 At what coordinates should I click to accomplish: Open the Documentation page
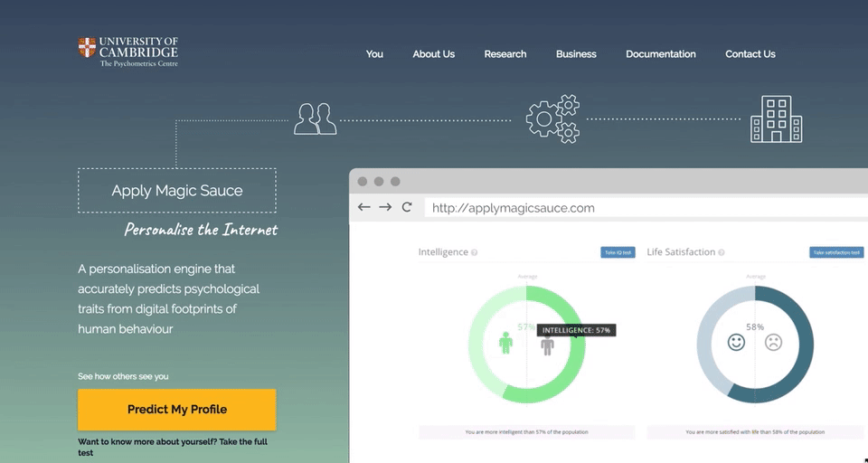click(x=660, y=54)
